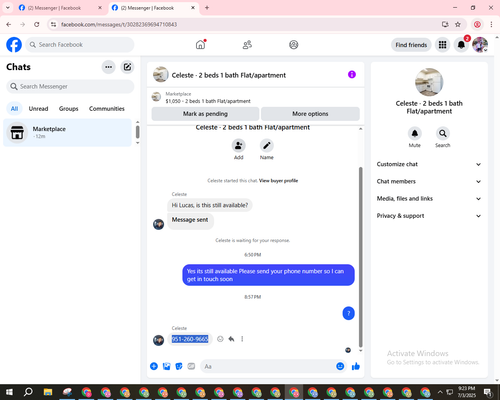Open the Windows Start menu
Screen dimensions: 500x400
coord(9,392)
